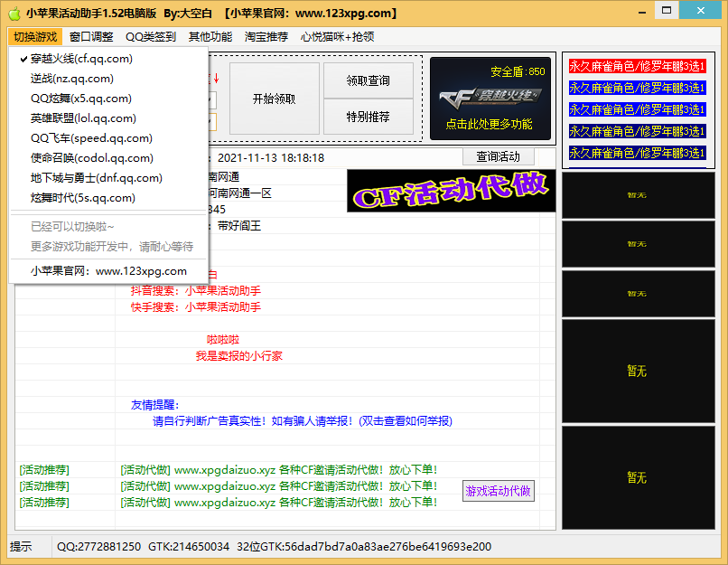Viewport: 728px width, 565px height.
Task: Click the 游戏活动代做 badge near bottom right
Action: tap(498, 491)
